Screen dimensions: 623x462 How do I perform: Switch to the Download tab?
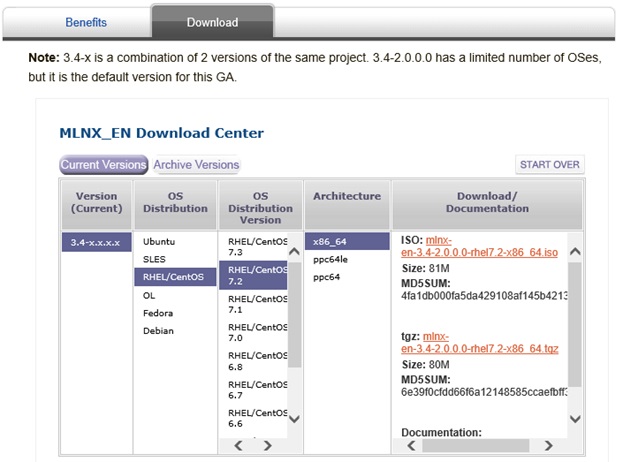pyautogui.click(x=213, y=22)
